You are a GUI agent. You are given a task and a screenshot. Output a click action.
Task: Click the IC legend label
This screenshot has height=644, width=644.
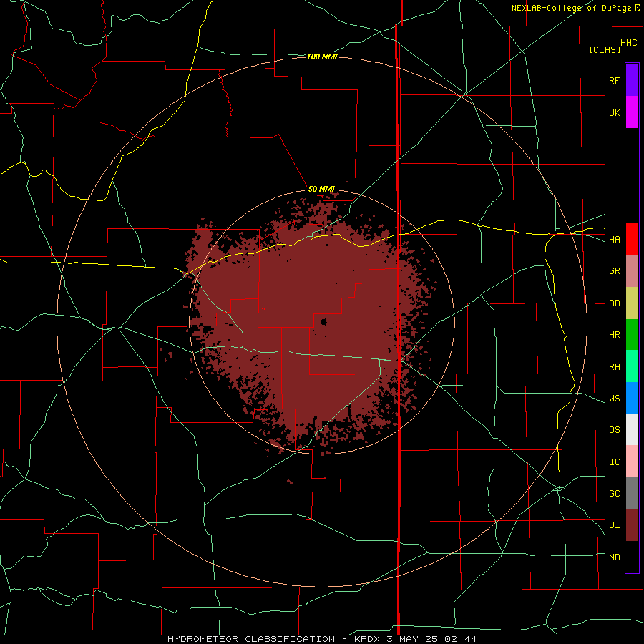point(614,462)
